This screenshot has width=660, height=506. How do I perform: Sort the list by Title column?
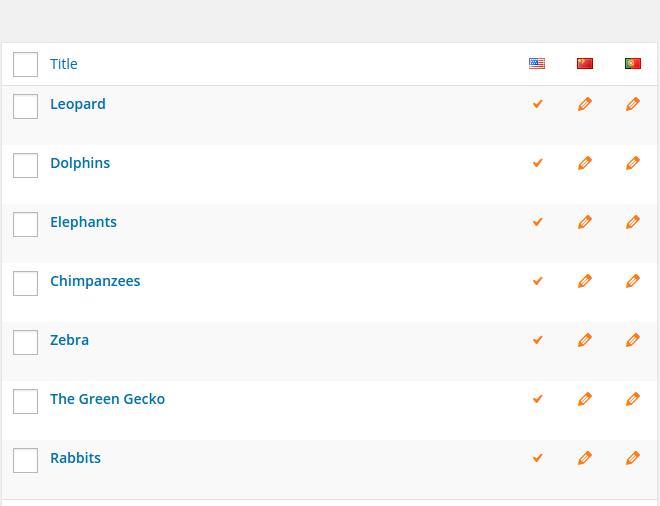[64, 64]
